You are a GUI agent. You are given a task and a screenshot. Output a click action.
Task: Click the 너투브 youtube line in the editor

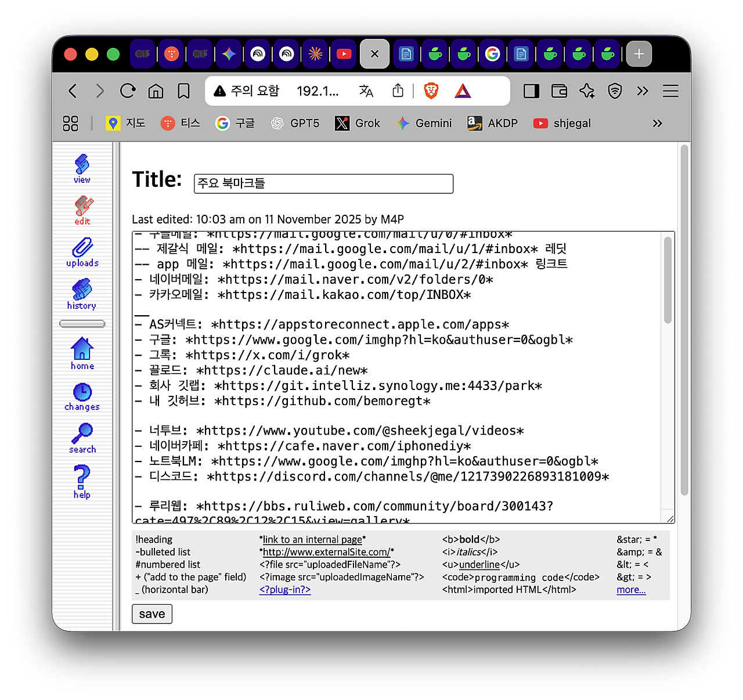pos(329,431)
